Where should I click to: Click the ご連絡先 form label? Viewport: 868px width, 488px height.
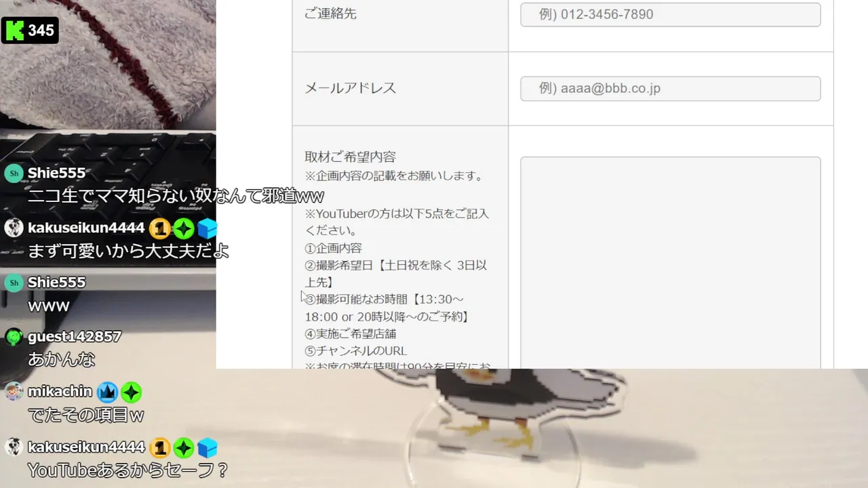330,14
